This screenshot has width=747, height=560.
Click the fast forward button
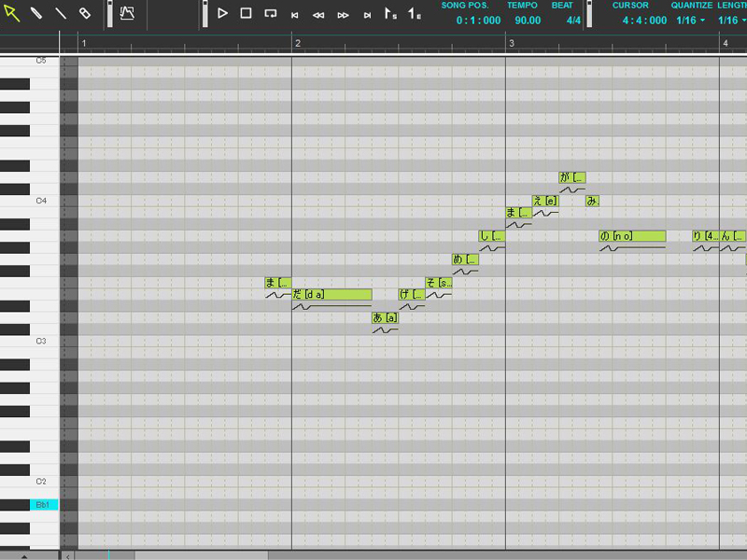point(343,15)
